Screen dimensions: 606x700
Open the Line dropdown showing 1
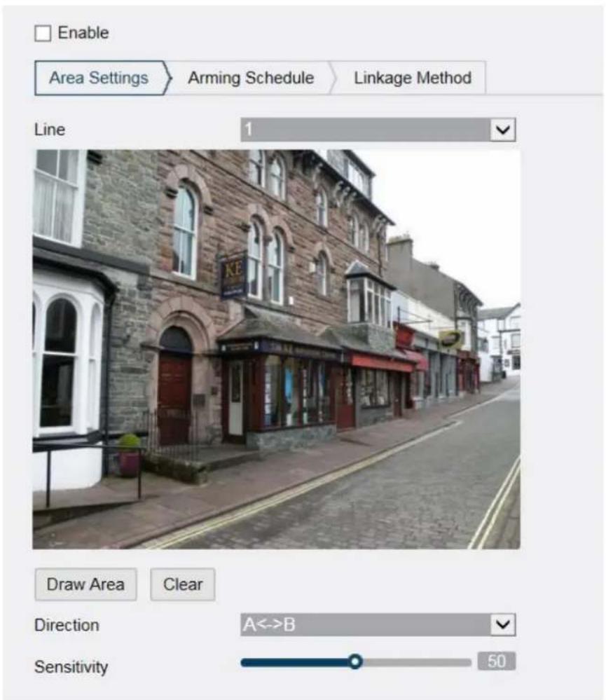click(x=378, y=130)
